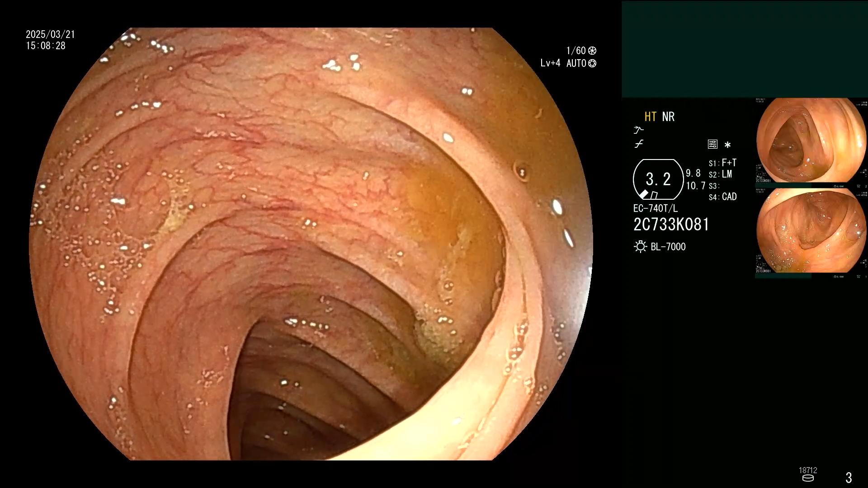Click the hollow channel marker in scope diagram
This screenshot has width=868, height=488.
[654, 195]
